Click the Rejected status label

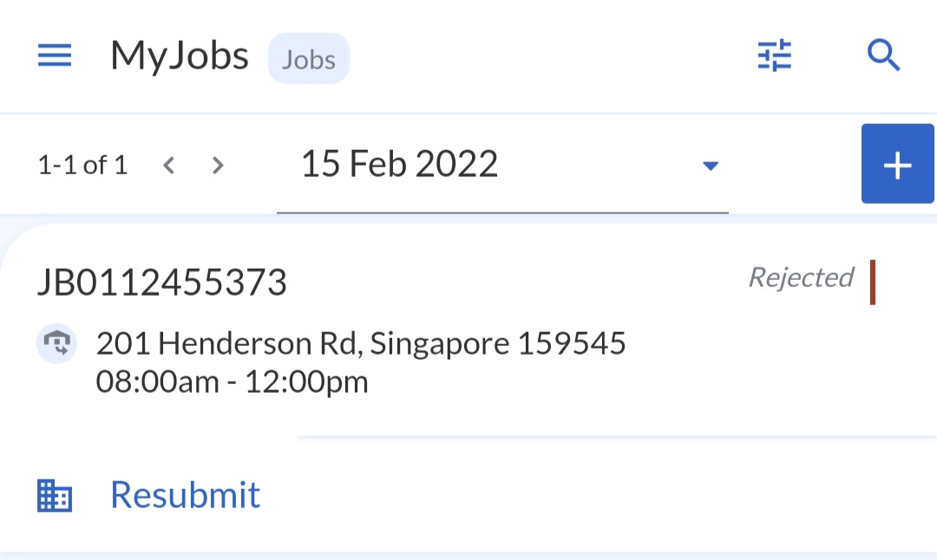click(801, 277)
